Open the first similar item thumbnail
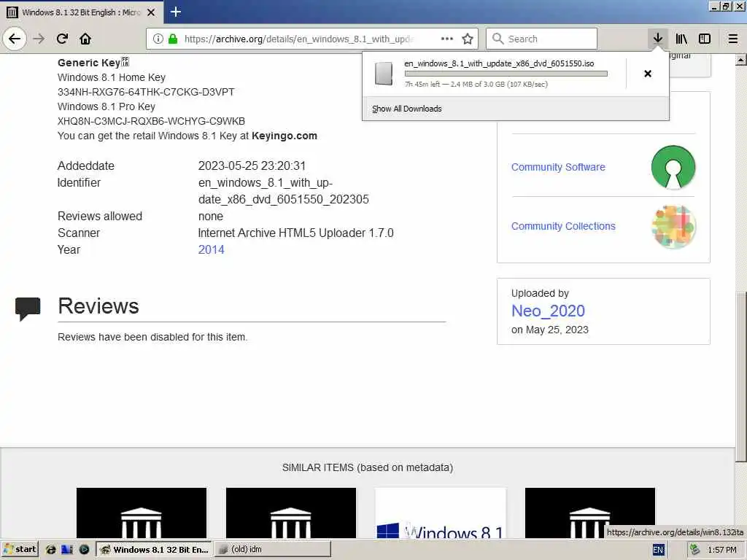This screenshot has height=560, width=747. 142,513
